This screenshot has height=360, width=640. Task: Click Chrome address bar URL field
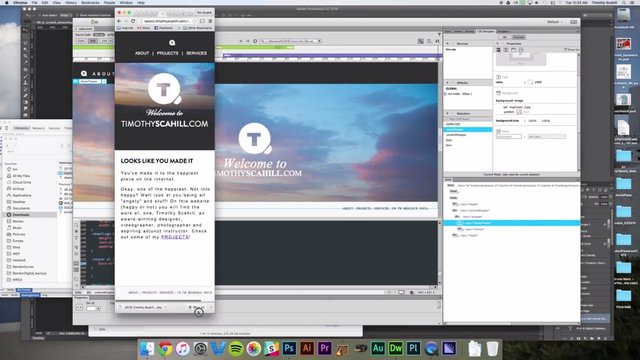166,21
